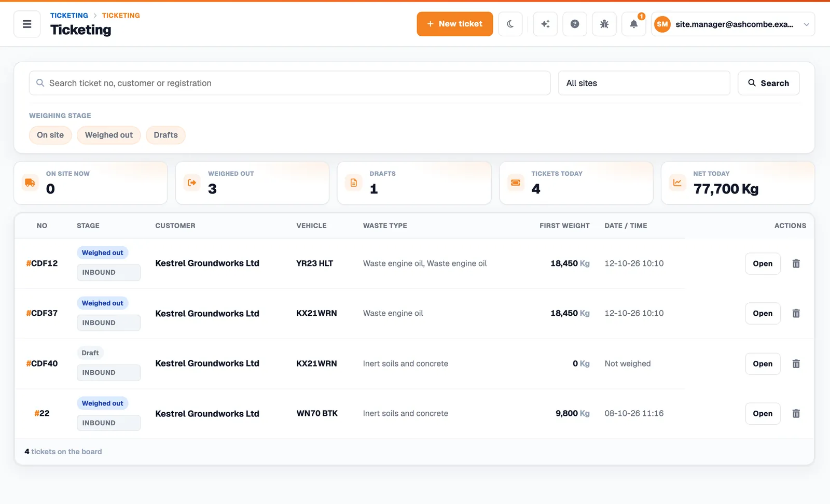Open notifications bell
830x504 pixels.
634,24
